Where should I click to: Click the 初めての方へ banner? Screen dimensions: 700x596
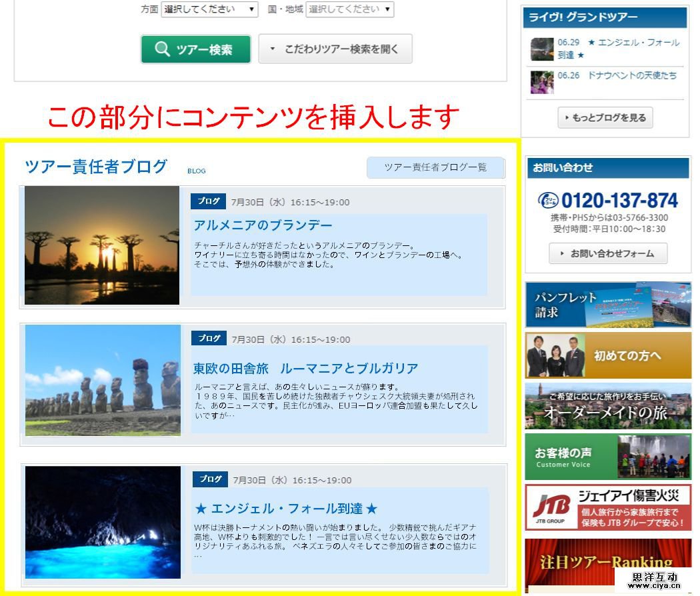[607, 355]
